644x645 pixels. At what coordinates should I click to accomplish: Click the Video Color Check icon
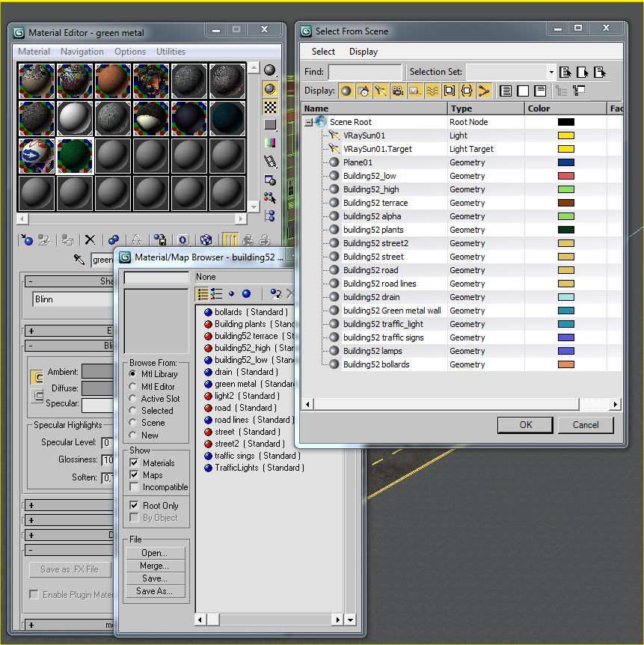pyautogui.click(x=270, y=143)
